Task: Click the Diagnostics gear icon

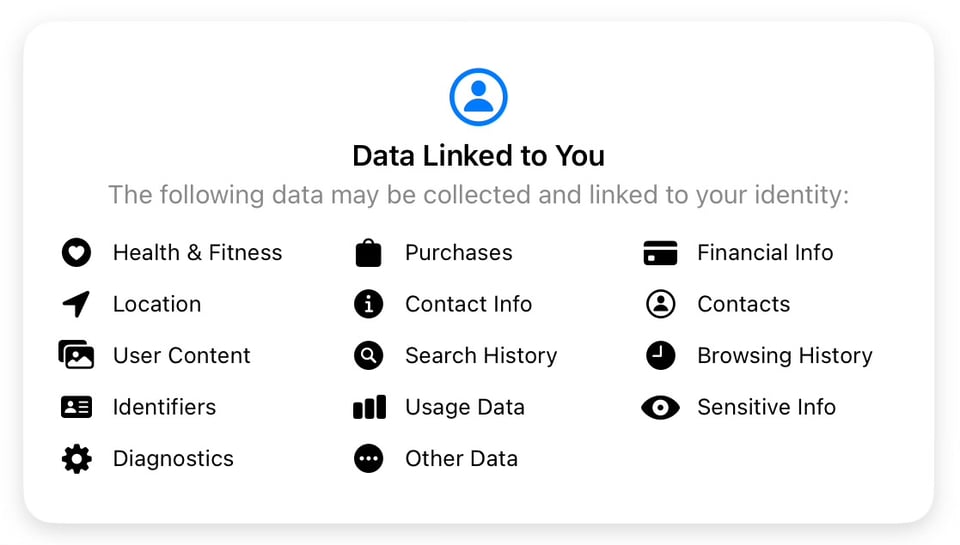Action: point(76,459)
